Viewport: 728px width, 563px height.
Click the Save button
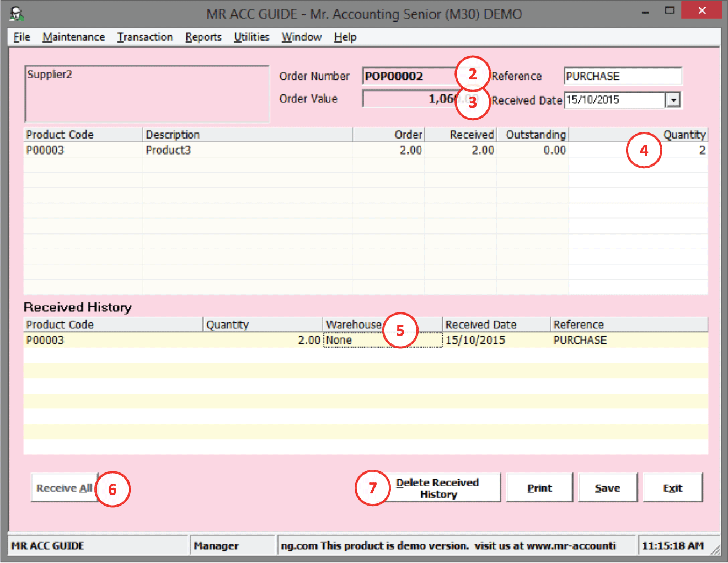(x=608, y=488)
